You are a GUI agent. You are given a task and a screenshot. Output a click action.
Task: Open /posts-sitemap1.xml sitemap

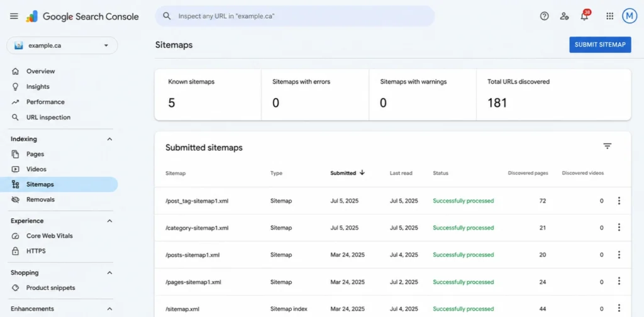click(192, 255)
